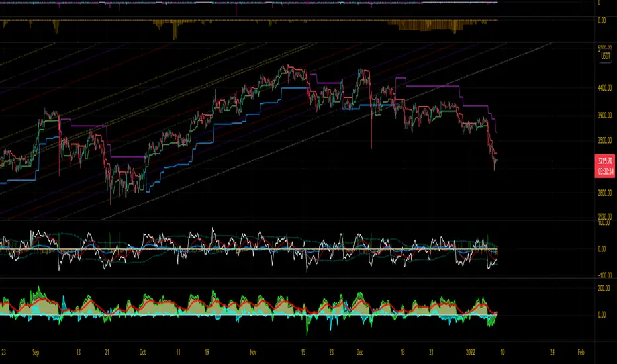Click the 4400.00 price axis label
The image size is (617, 364).
click(x=605, y=88)
